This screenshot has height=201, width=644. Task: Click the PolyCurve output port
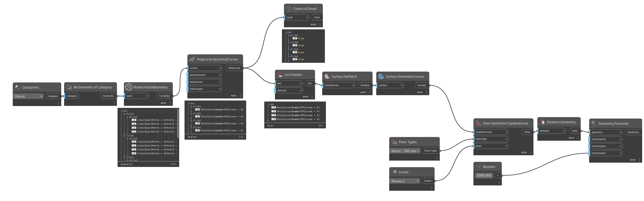[234, 68]
